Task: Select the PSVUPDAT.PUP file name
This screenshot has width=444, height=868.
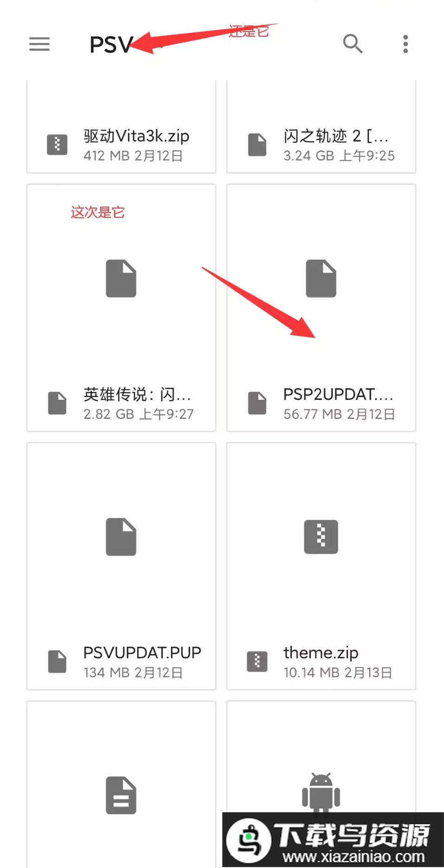Action: click(142, 653)
